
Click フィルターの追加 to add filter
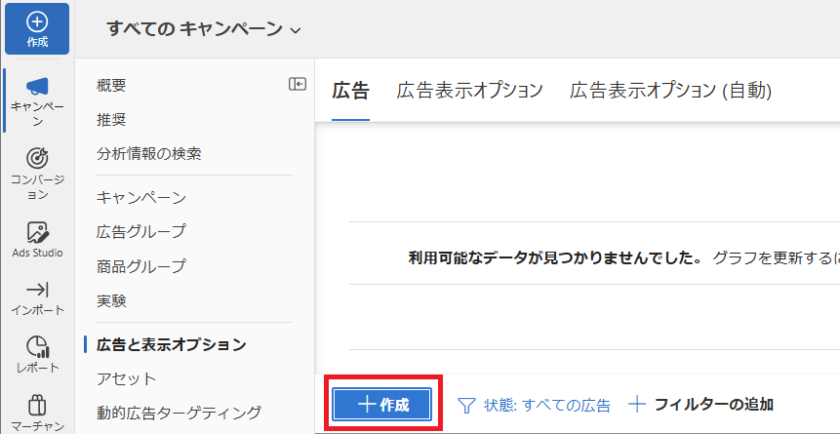pyautogui.click(x=701, y=405)
